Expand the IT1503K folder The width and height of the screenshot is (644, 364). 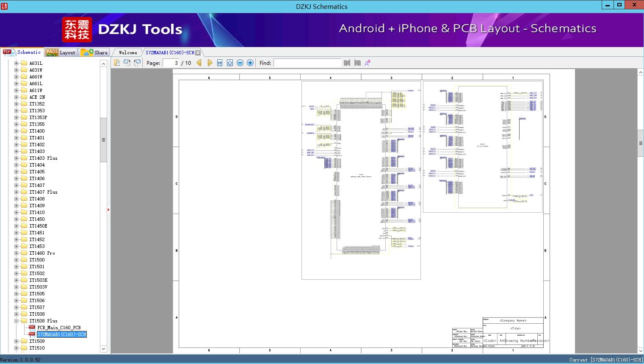click(17, 280)
